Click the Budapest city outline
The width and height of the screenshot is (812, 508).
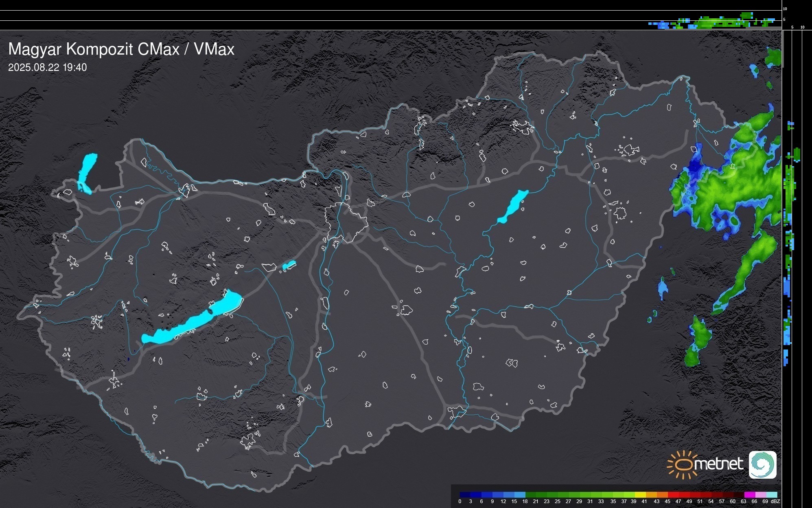click(346, 222)
